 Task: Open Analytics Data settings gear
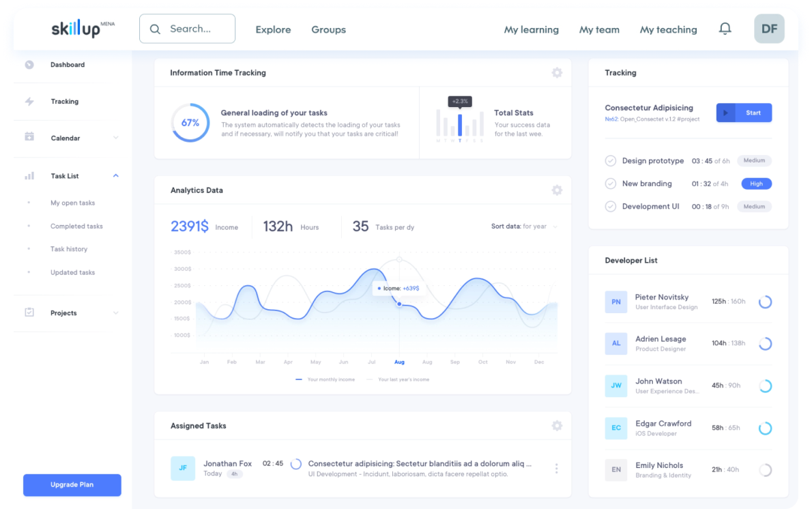pos(557,190)
